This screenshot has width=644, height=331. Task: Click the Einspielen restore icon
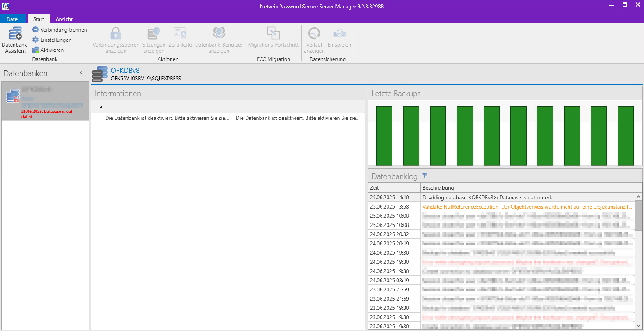pos(339,37)
